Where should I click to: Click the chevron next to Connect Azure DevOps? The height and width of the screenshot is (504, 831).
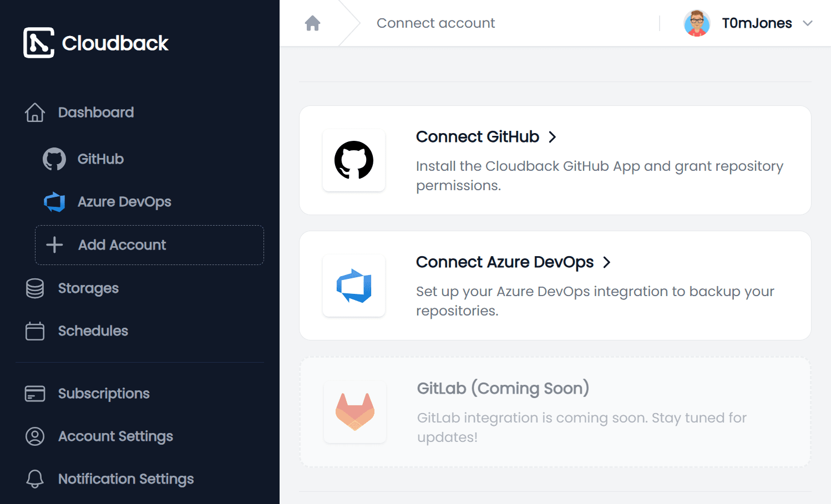pos(607,262)
